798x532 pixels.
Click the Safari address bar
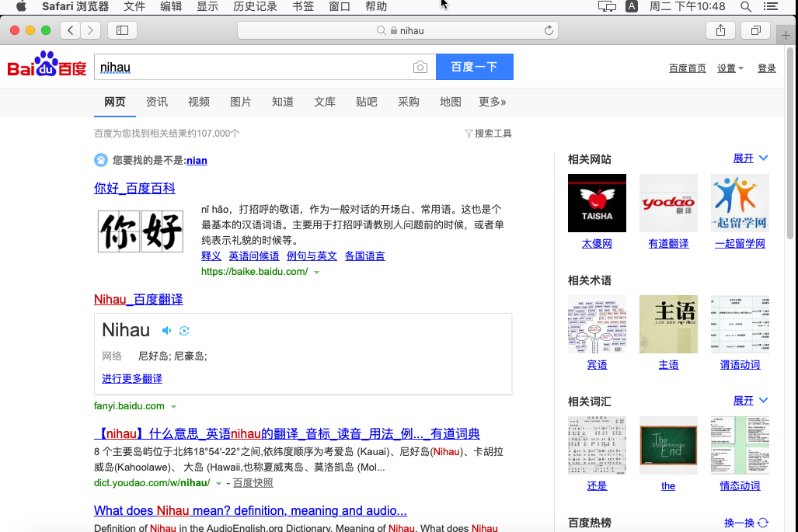click(x=398, y=30)
